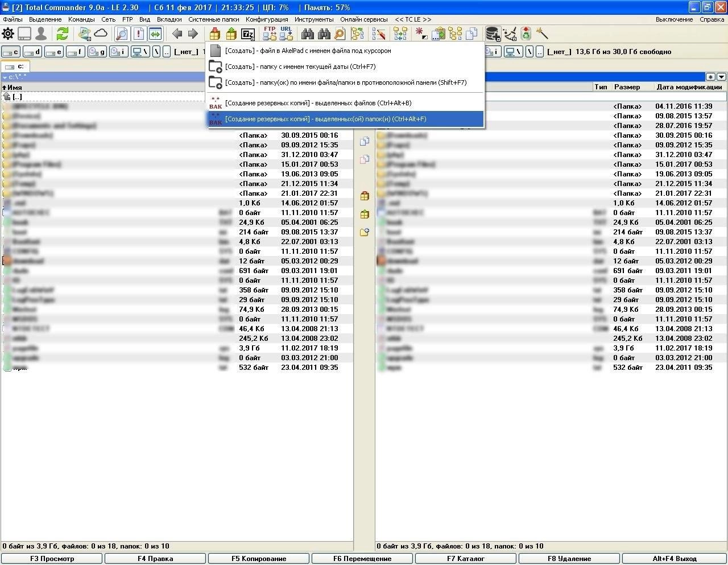The height and width of the screenshot is (565, 728).
Task: Click the recycle bin icon in toolbar
Action: [526, 34]
